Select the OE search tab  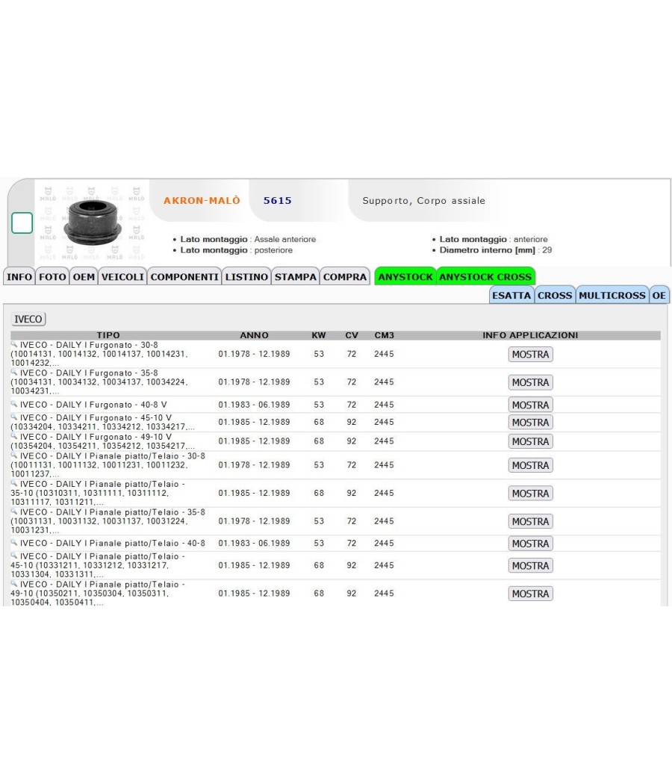(659, 295)
